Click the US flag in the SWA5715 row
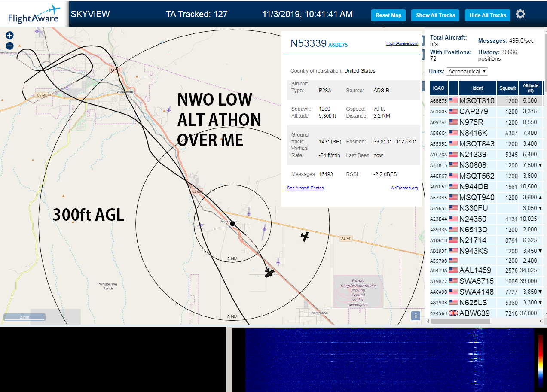This screenshot has height=392, width=547. point(453,281)
